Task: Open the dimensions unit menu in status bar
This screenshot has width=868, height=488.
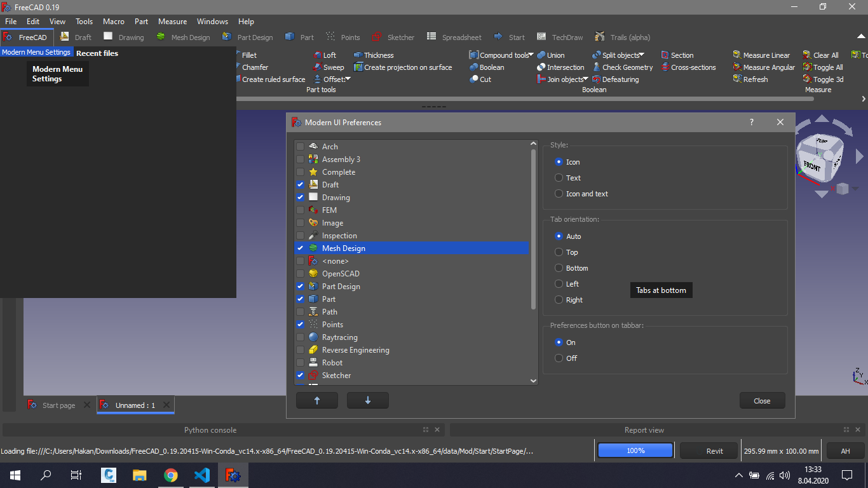Action: coord(782,451)
